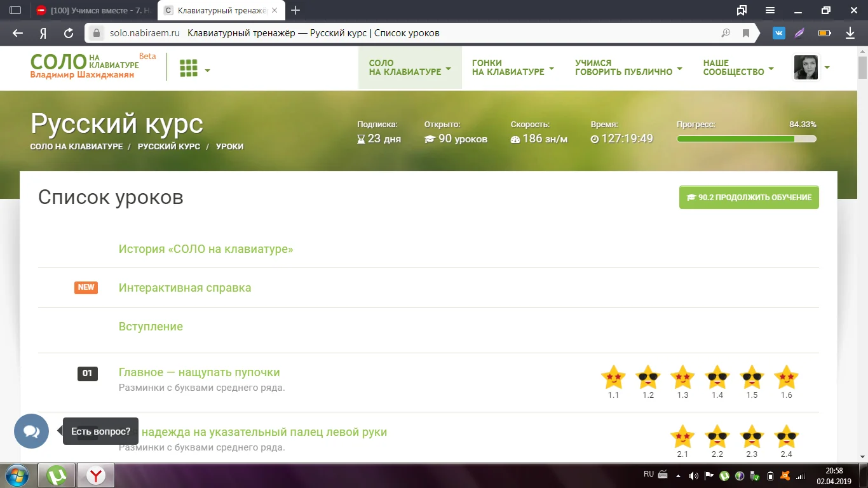The width and height of the screenshot is (868, 488).
Task: Open the Avast tray icon
Action: tap(786, 475)
